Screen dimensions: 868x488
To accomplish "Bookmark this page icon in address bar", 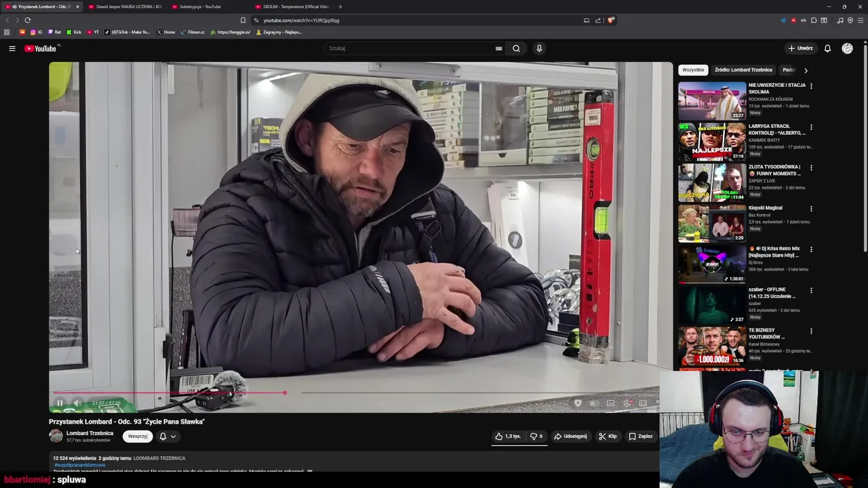I will [243, 20].
